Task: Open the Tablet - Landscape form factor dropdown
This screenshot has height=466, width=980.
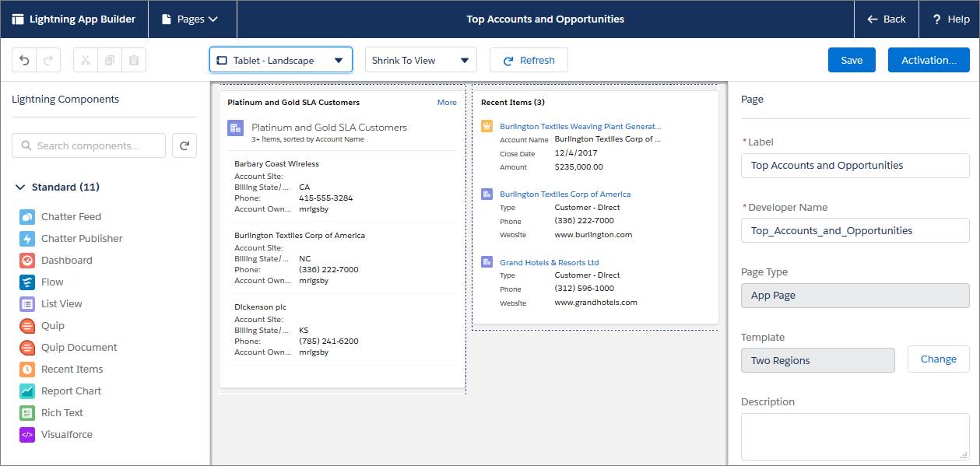Action: click(281, 60)
